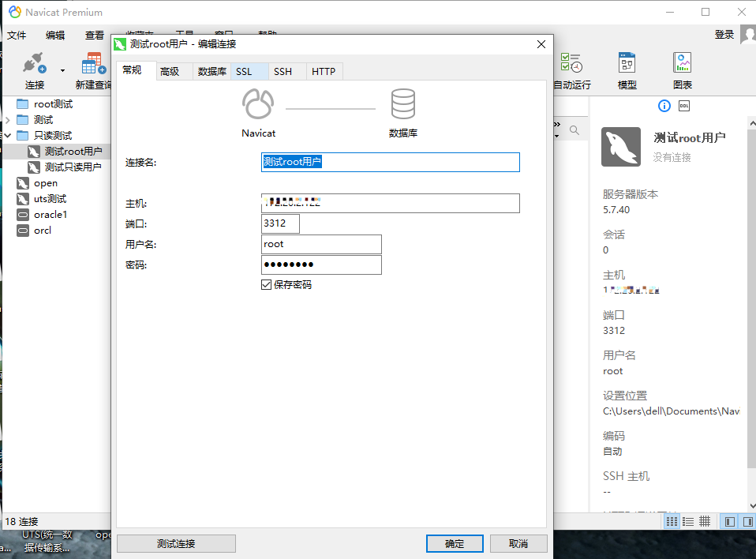Switch to detail table view icon
The width and height of the screenshot is (756, 559).
pyautogui.click(x=705, y=521)
